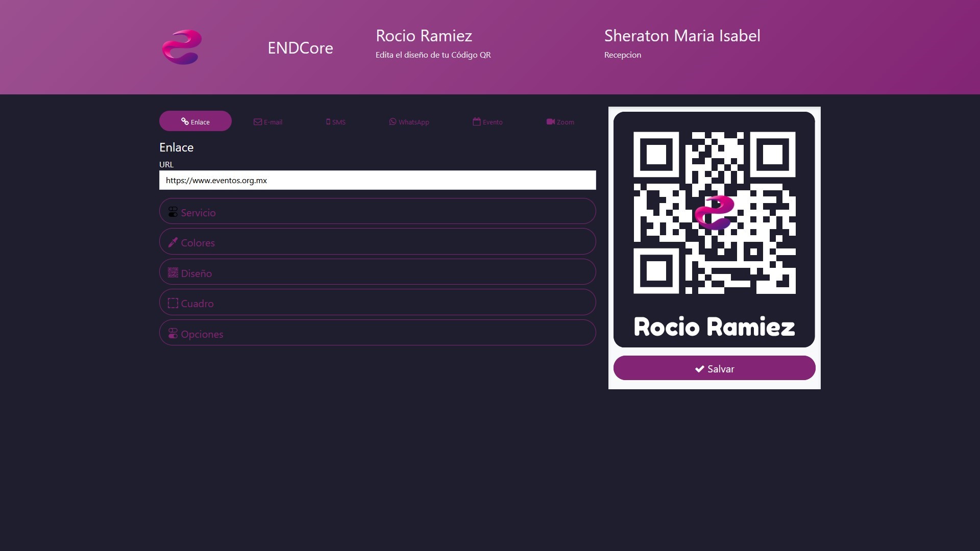Click the Sheraton Maria Isabel heading
Image resolution: width=980 pixels, height=551 pixels.
click(682, 36)
